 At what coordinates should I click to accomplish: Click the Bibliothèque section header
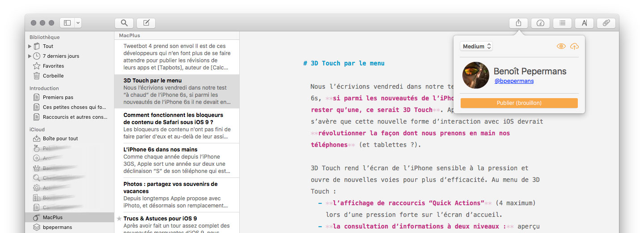pyautogui.click(x=44, y=37)
